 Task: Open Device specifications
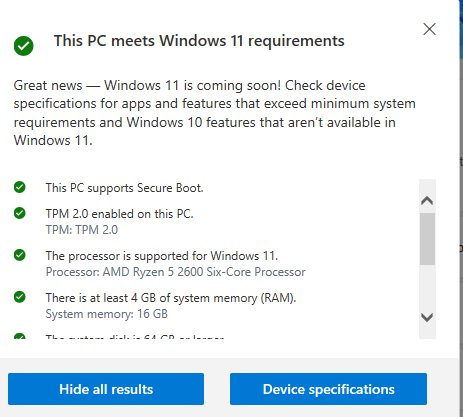click(328, 389)
